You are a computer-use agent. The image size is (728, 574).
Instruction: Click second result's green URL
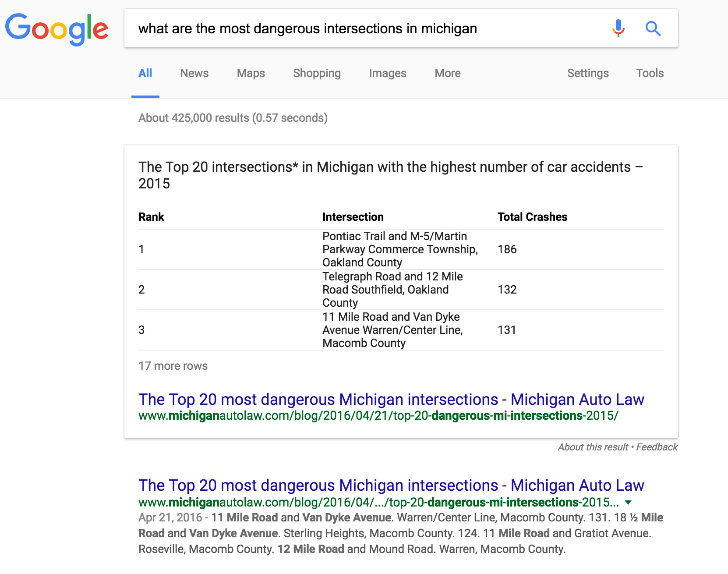(378, 502)
